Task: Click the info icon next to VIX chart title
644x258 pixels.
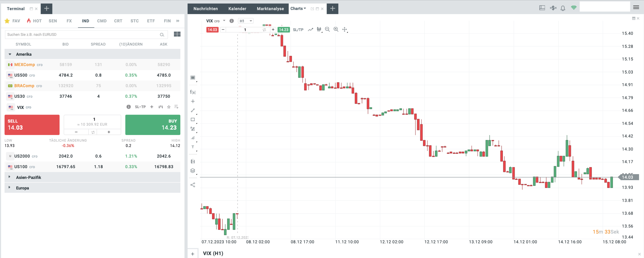Action: pyautogui.click(x=232, y=21)
